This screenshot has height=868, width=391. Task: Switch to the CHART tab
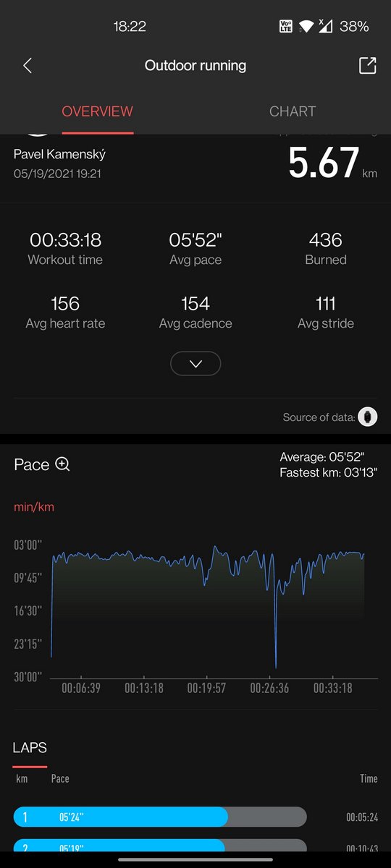[293, 111]
